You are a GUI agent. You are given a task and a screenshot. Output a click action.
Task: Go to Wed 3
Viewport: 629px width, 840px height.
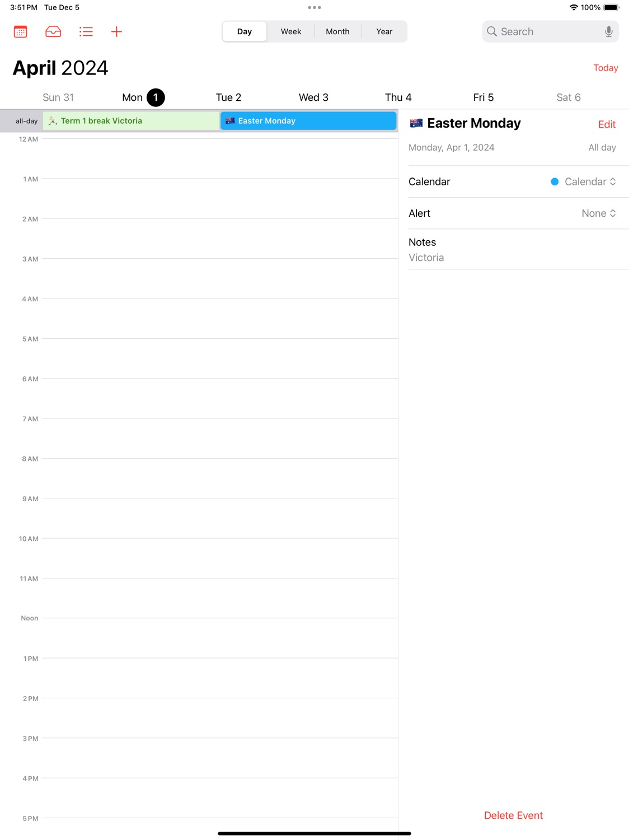pos(313,97)
